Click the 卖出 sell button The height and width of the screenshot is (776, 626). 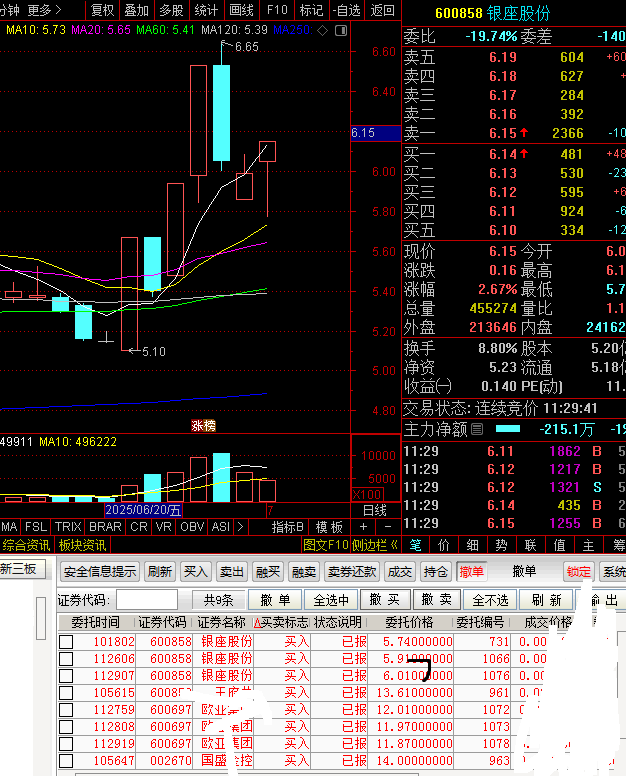coord(232,572)
